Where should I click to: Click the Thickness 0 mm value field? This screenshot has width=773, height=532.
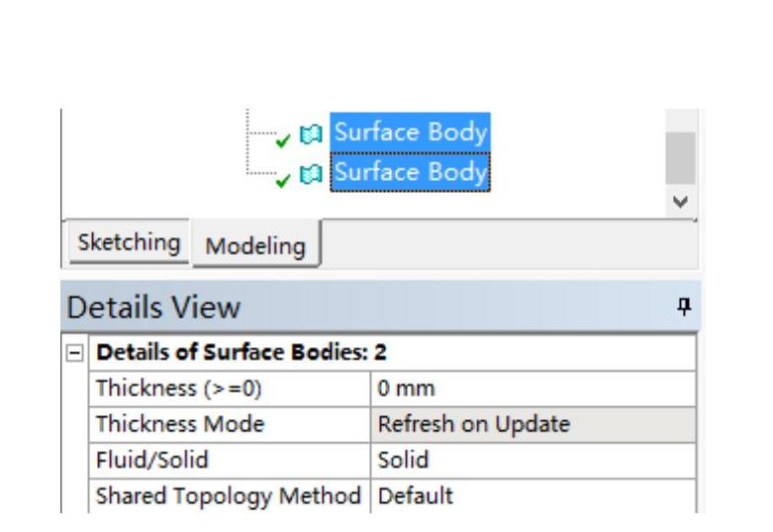pos(534,390)
